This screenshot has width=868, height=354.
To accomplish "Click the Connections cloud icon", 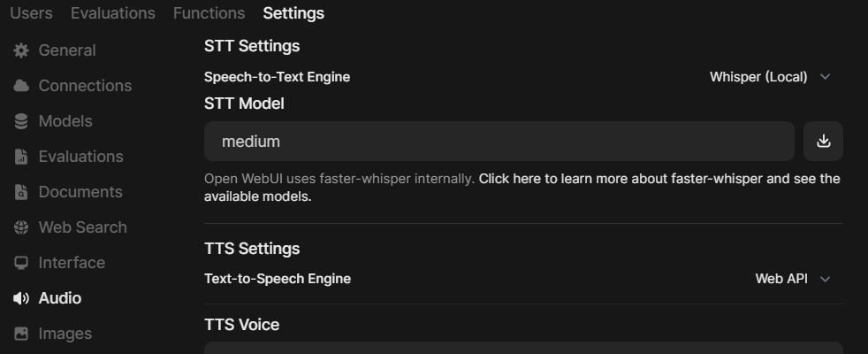I will pyautogui.click(x=21, y=86).
